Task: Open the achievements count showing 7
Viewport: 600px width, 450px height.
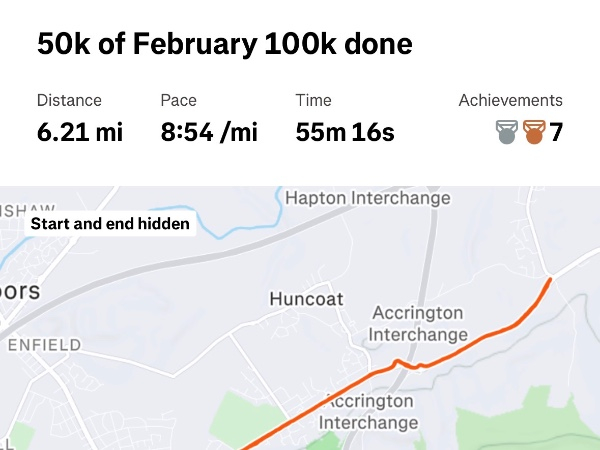Action: [x=556, y=132]
